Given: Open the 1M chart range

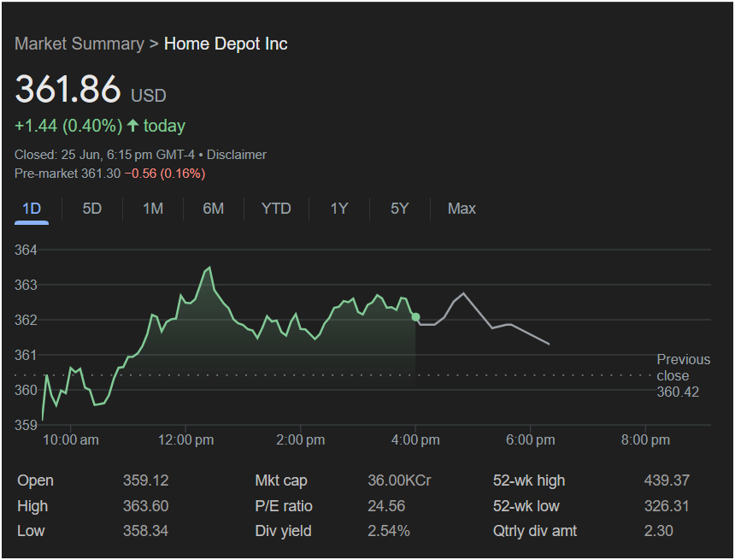Looking at the screenshot, I should click(153, 209).
